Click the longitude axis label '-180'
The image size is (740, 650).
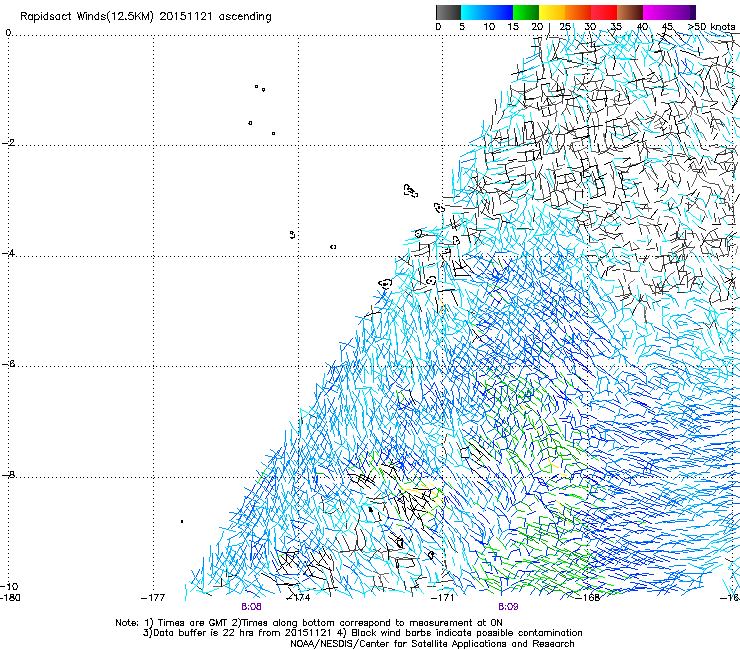[10, 598]
